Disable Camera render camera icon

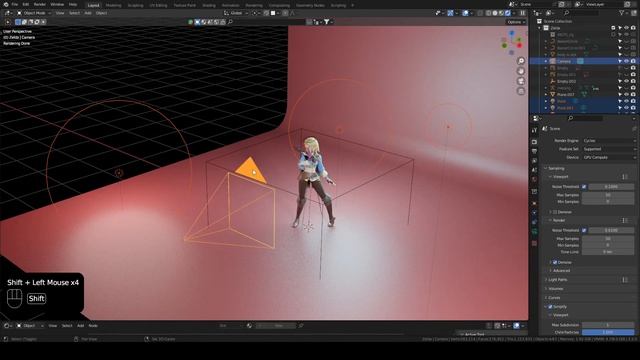(633, 61)
